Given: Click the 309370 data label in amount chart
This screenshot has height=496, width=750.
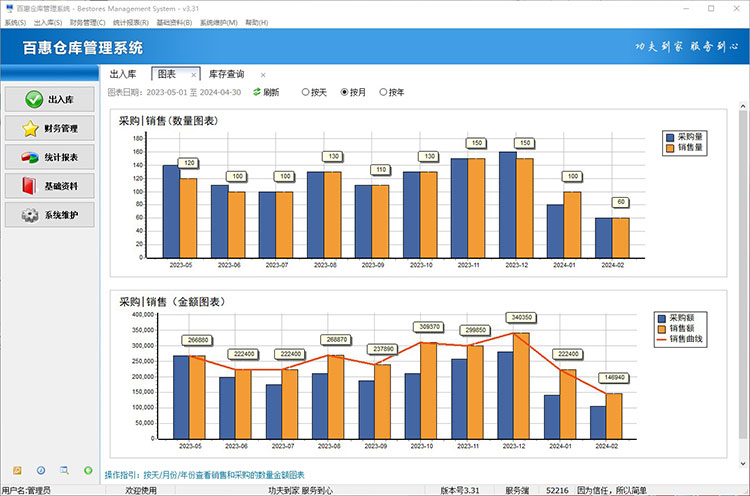Looking at the screenshot, I should click(x=430, y=327).
